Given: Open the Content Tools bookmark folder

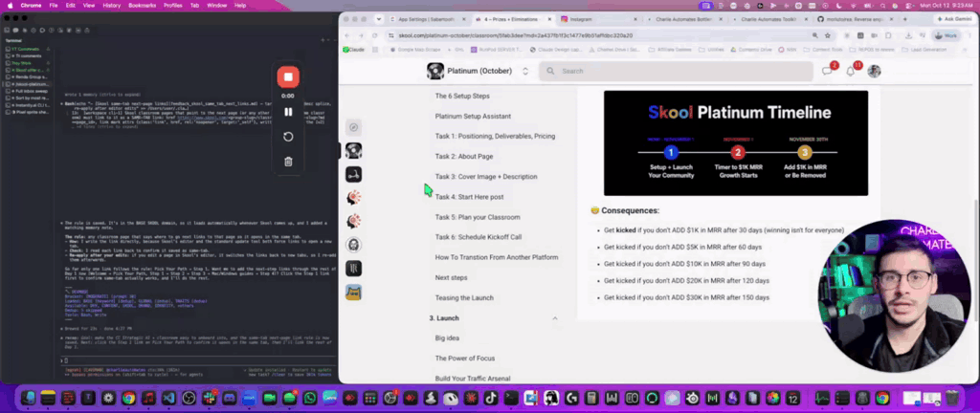Looking at the screenshot, I should (x=824, y=50).
